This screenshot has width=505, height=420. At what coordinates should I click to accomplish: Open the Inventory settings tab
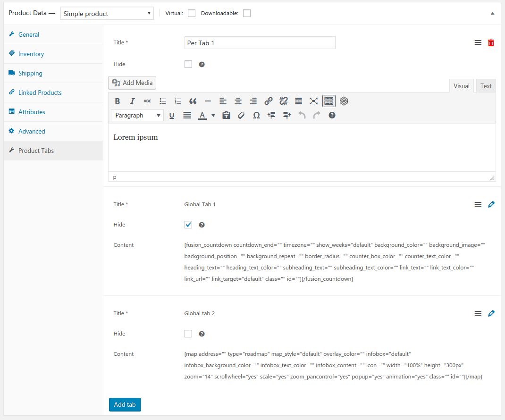point(31,54)
